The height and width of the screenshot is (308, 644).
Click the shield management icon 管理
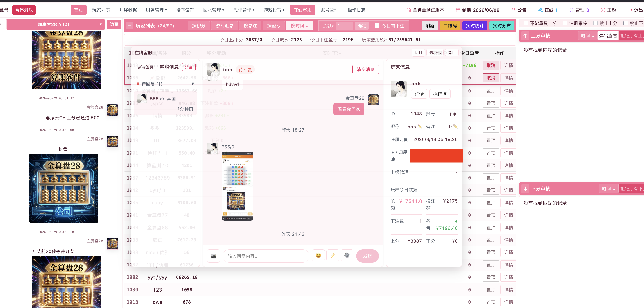pyautogui.click(x=571, y=10)
